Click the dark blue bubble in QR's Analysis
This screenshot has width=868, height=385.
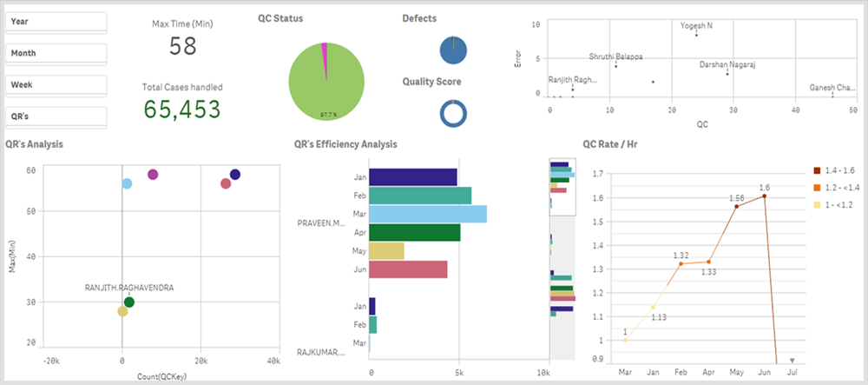tap(234, 175)
